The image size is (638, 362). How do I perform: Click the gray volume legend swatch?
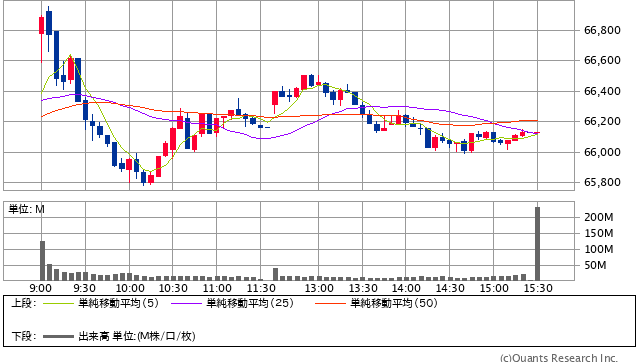tap(58, 336)
